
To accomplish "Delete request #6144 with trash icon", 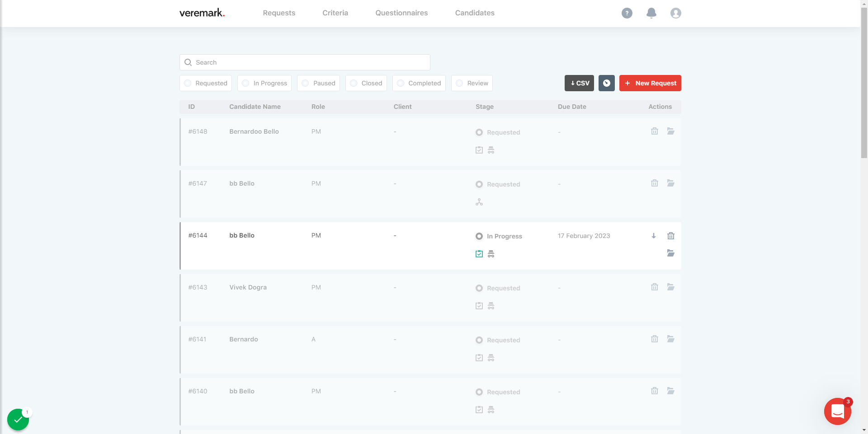I will pos(670,236).
